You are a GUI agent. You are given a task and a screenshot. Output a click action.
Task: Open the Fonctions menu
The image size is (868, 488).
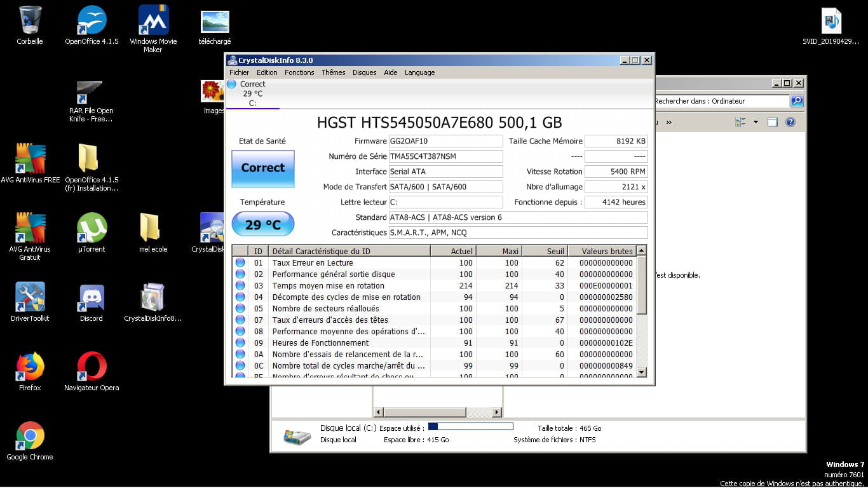(299, 72)
